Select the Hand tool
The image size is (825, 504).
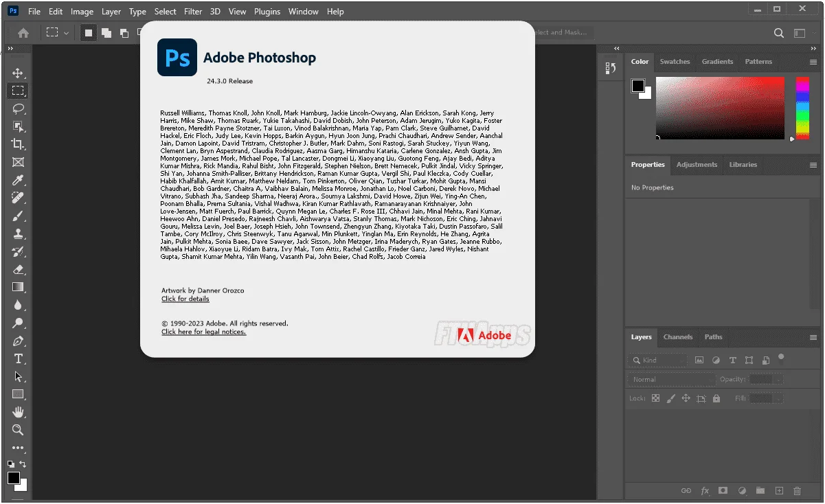[x=18, y=412]
